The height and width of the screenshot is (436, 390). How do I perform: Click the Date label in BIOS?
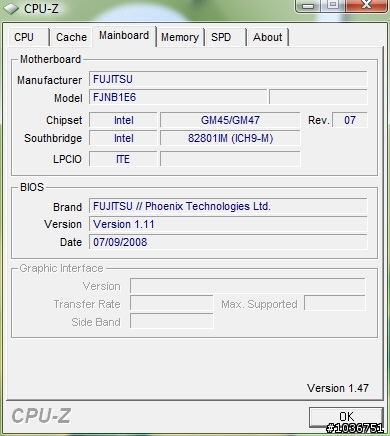tap(71, 242)
